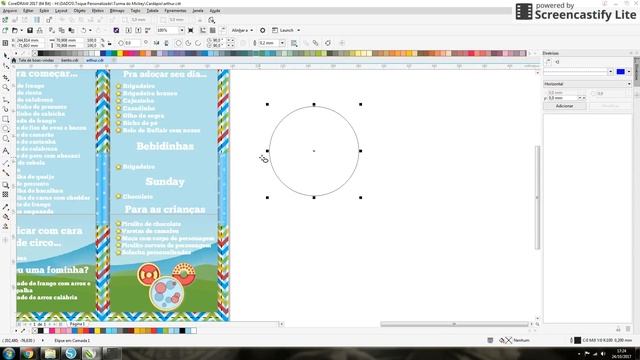Open the Ajuda menu
This screenshot has width=640, height=360.
(215, 11)
